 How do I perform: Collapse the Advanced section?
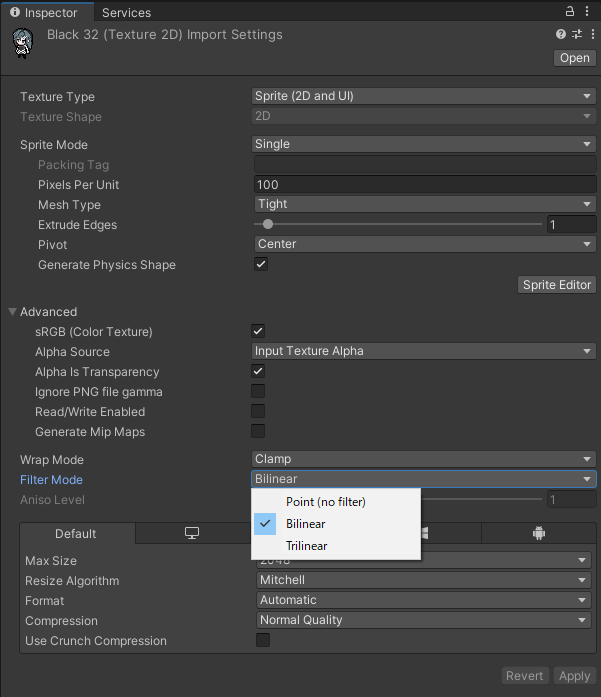13,312
